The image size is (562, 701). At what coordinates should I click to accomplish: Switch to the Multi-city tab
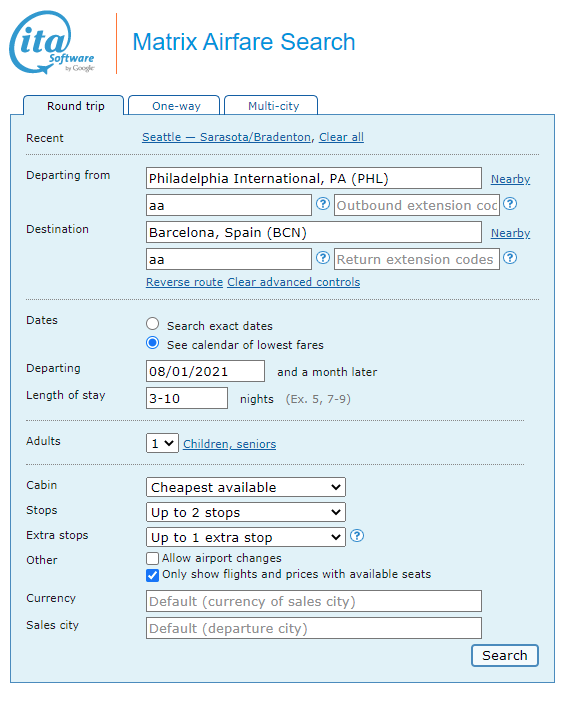click(271, 106)
